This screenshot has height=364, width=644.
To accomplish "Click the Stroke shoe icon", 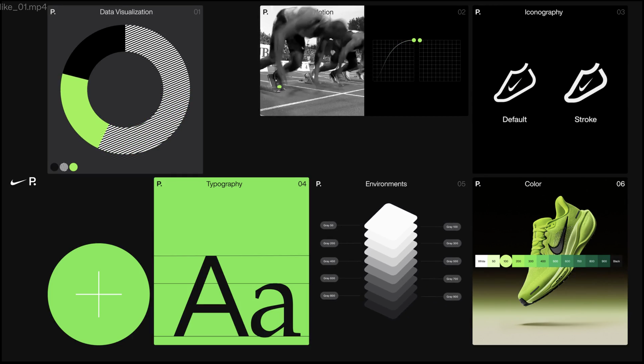I will [585, 83].
